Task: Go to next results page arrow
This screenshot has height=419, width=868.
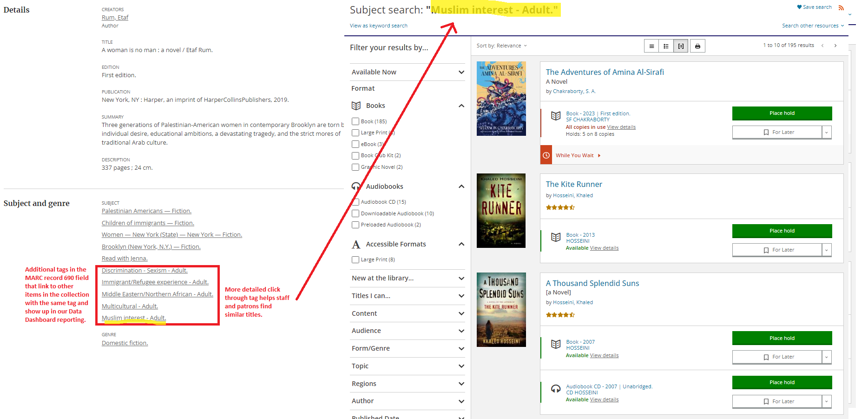Action: click(x=835, y=46)
